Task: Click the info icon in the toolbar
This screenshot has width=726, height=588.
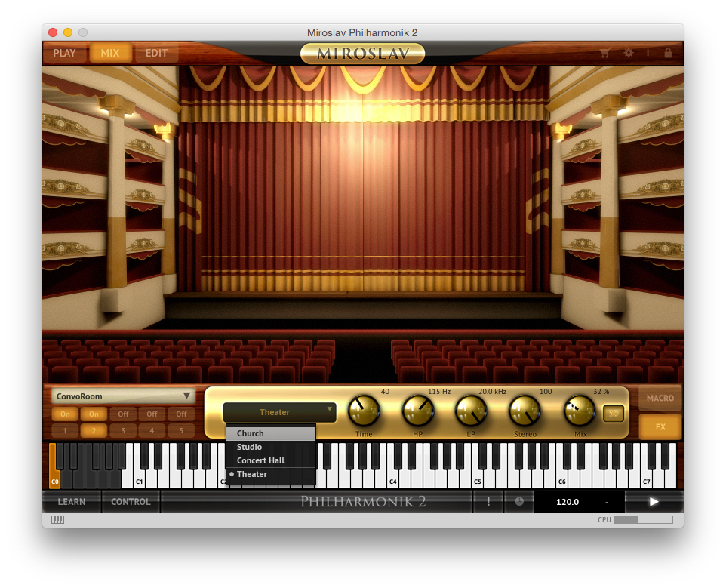Action: tap(648, 53)
